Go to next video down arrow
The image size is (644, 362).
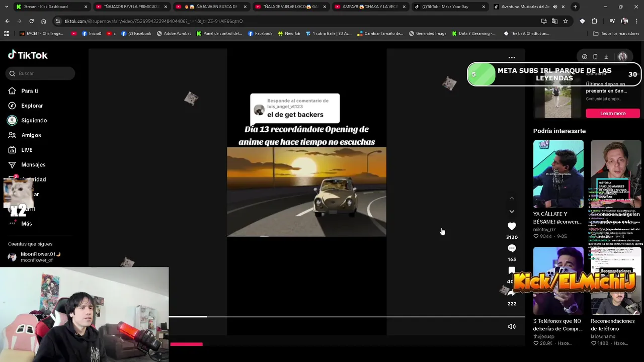[x=512, y=212]
